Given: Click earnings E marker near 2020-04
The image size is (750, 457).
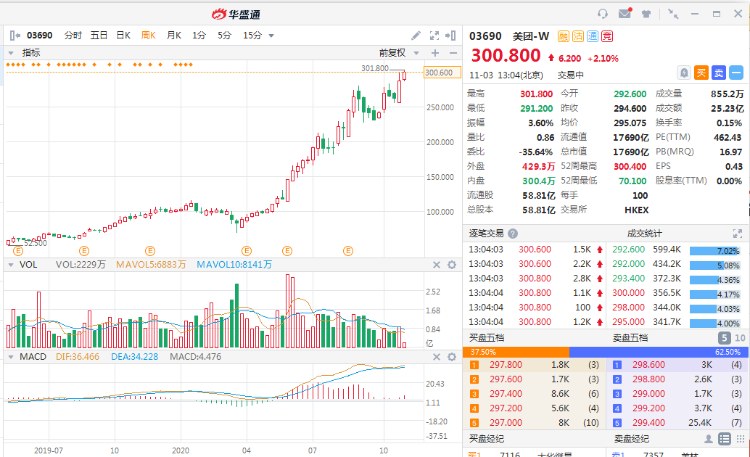Looking at the screenshot, I should [x=246, y=251].
